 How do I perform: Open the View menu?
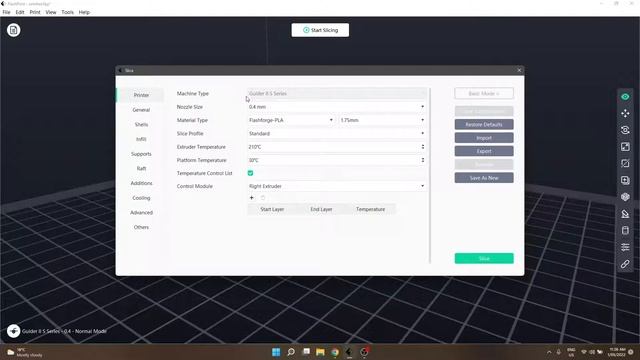point(51,12)
